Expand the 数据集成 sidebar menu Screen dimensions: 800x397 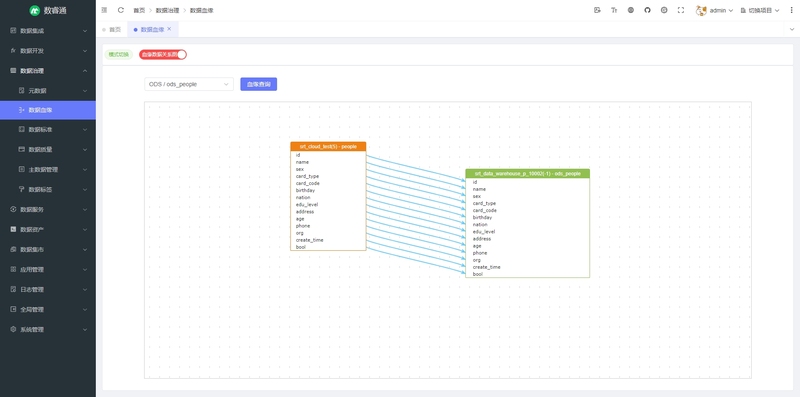tap(48, 31)
